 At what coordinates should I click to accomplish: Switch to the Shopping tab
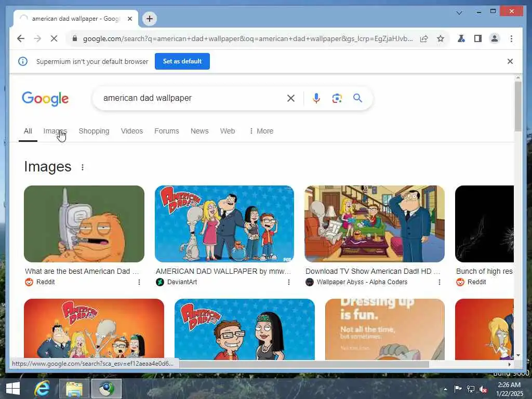coord(94,131)
